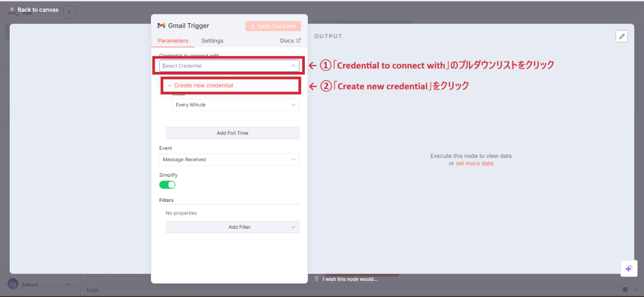Expand the Add Filter dropdown
The image size is (644, 297).
click(232, 227)
